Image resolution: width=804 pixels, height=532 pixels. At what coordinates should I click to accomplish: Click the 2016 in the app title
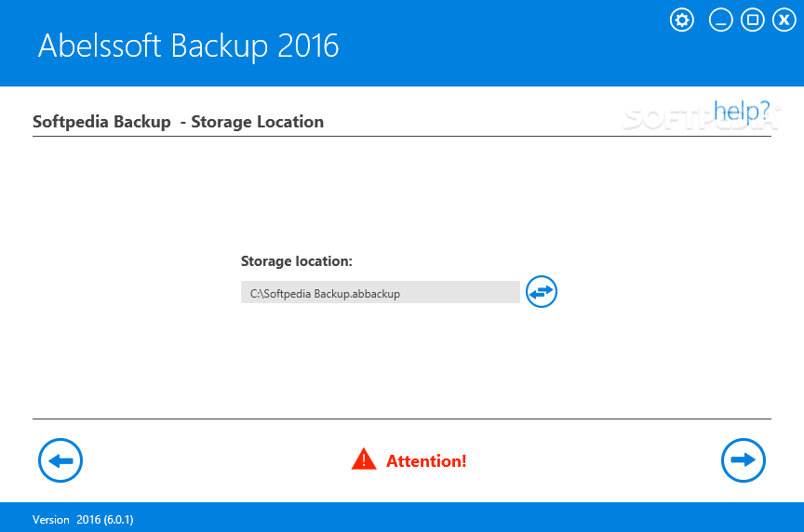(x=308, y=47)
